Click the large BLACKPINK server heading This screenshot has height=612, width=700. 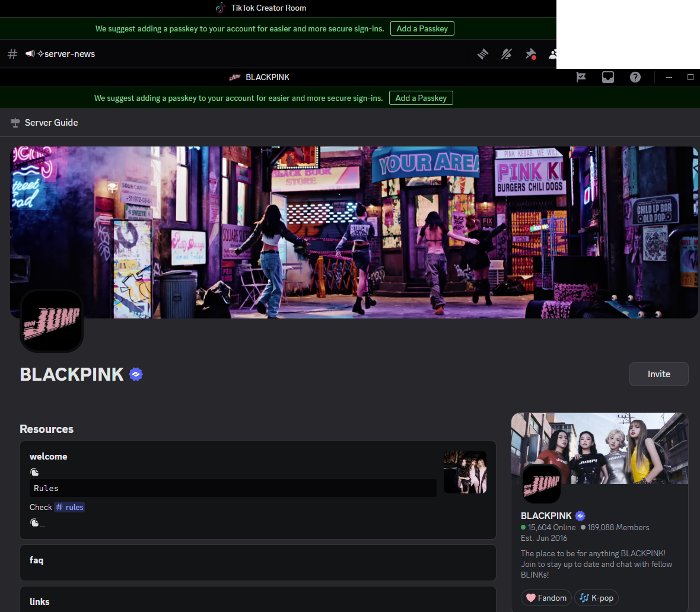[x=71, y=375]
